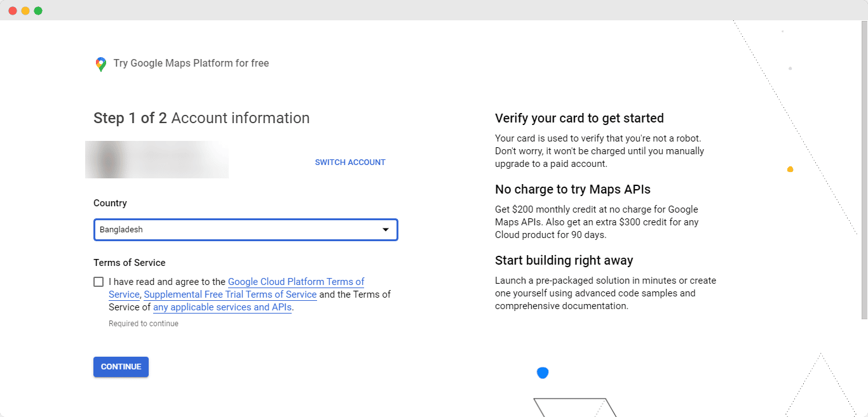Click the Country dropdown arrow
The height and width of the screenshot is (417, 868).
[x=385, y=230]
